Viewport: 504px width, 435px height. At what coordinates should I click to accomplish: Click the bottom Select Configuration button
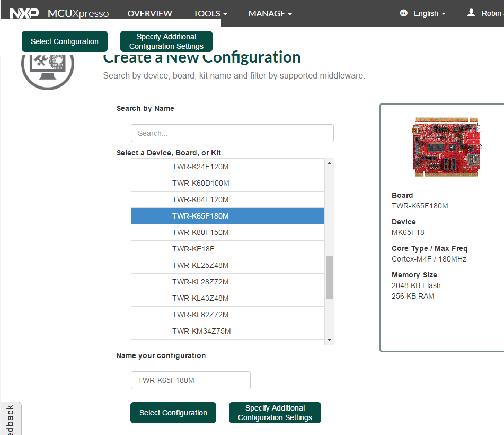pos(173,413)
